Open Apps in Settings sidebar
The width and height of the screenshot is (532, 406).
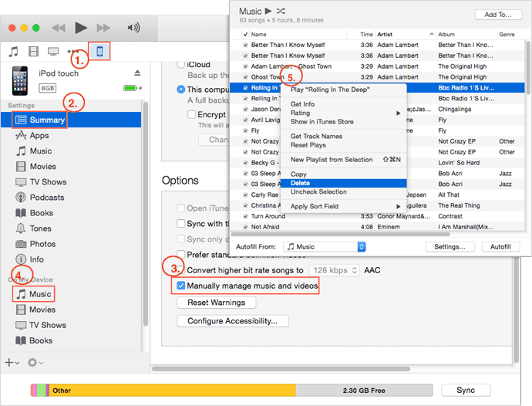point(32,135)
